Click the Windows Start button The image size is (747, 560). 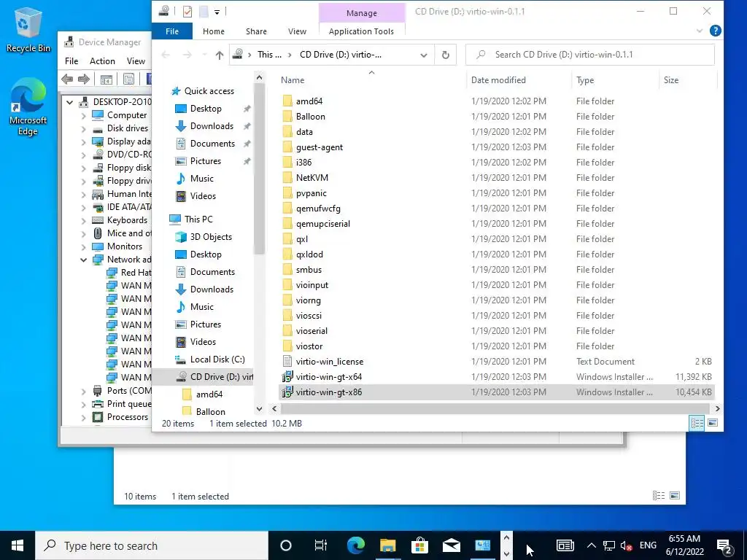[x=18, y=545]
